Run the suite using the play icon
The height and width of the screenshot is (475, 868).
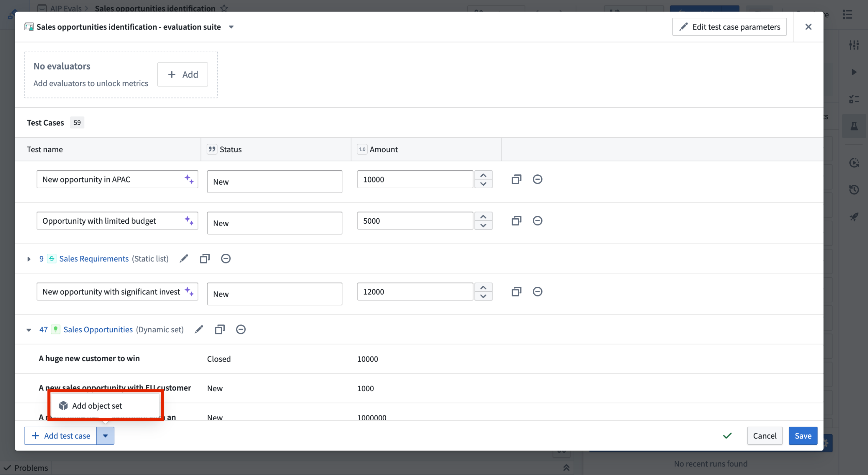[854, 72]
